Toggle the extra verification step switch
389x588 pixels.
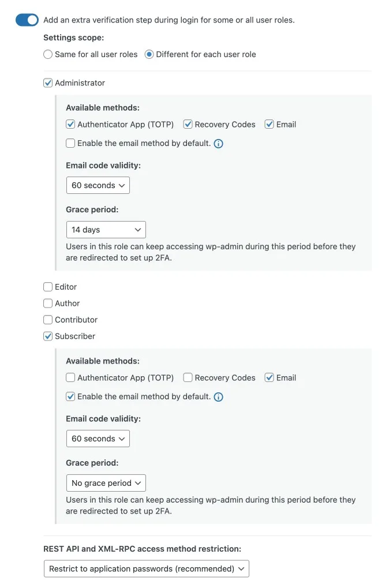pos(27,20)
